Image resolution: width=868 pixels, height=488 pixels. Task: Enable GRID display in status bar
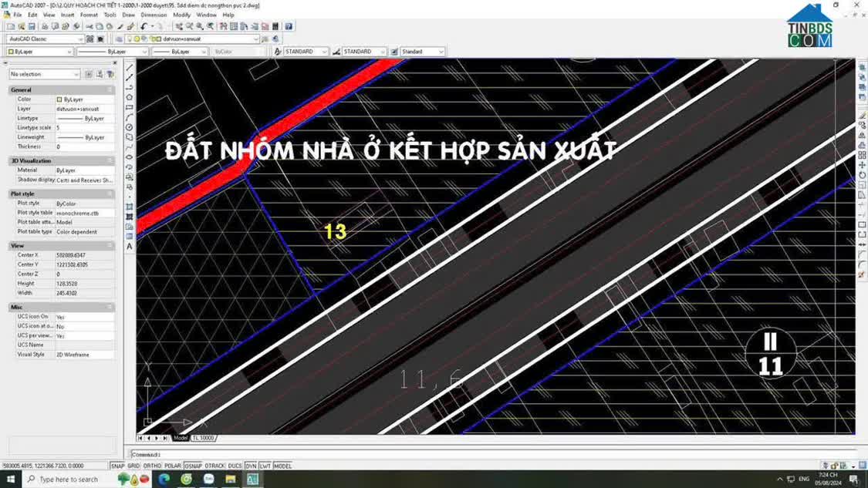tap(134, 466)
